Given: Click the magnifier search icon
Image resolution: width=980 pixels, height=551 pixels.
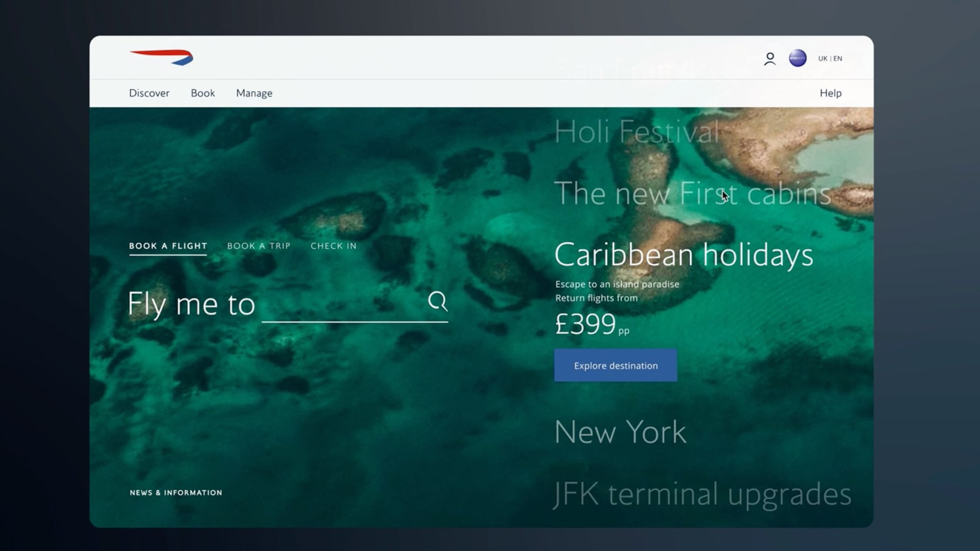Looking at the screenshot, I should point(438,302).
